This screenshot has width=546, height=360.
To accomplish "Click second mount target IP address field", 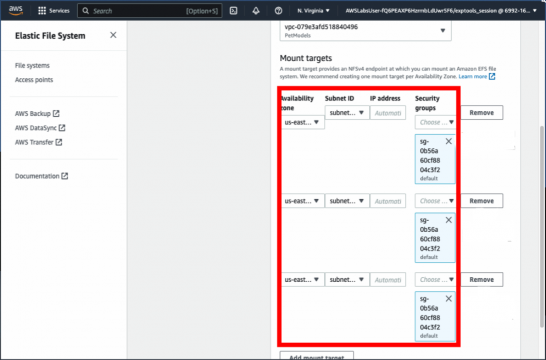I will click(388, 201).
